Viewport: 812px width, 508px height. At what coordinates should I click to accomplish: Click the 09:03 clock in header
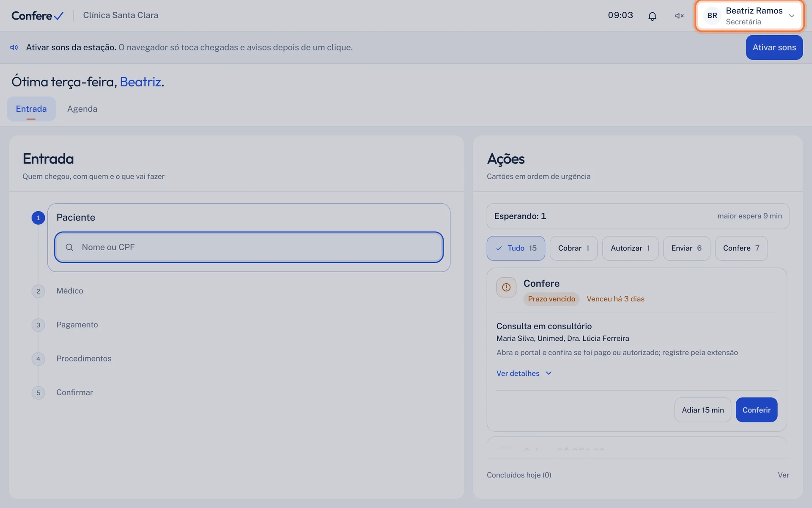coord(620,15)
